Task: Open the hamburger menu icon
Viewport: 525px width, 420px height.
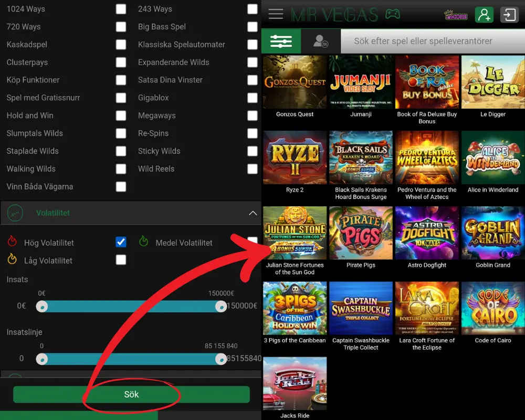Action: pos(276,14)
